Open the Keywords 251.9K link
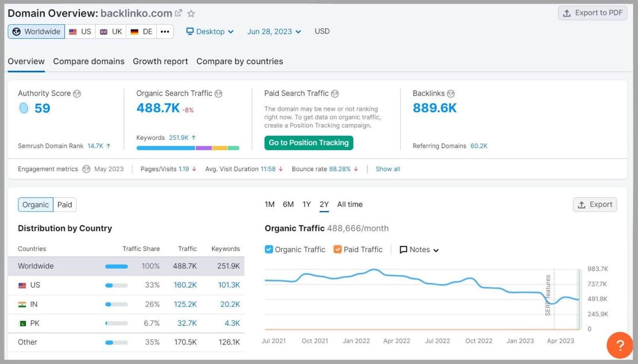Viewport: 638px width, 364px height. tap(179, 138)
